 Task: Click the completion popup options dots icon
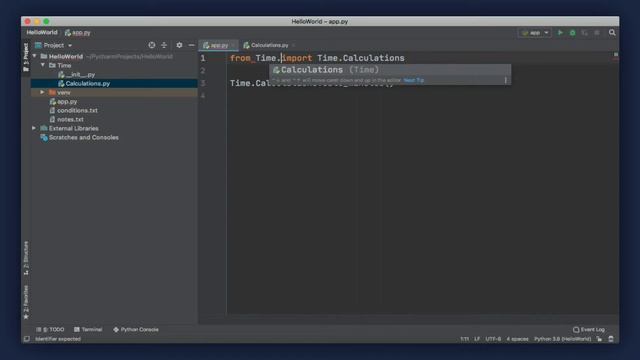click(505, 80)
